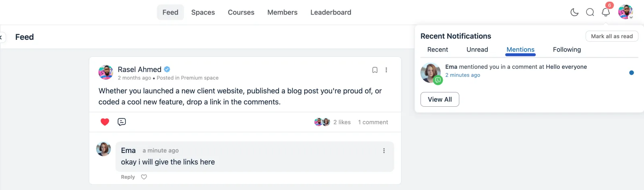The image size is (644, 190).
Task: Click View All notifications button
Action: [x=440, y=99]
